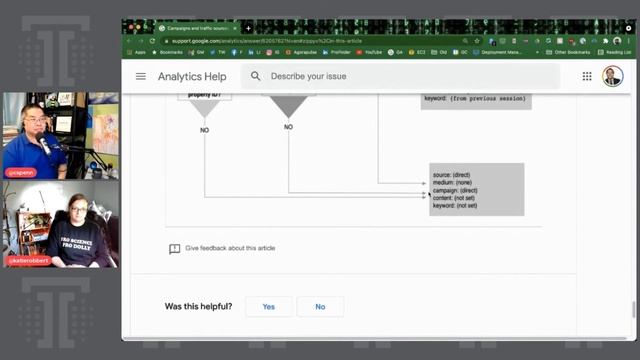The height and width of the screenshot is (360, 640).
Task: Open the GC bookmark
Action: 460,52
